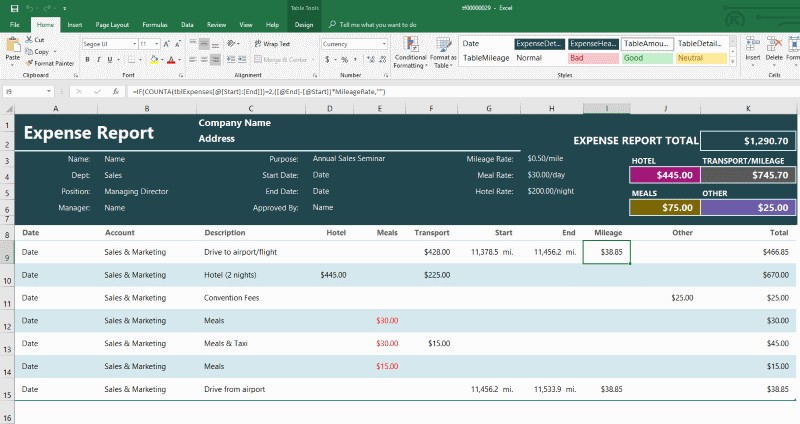Apply Comma Style format
Viewport: 800px width, 424px height.
tap(356, 60)
